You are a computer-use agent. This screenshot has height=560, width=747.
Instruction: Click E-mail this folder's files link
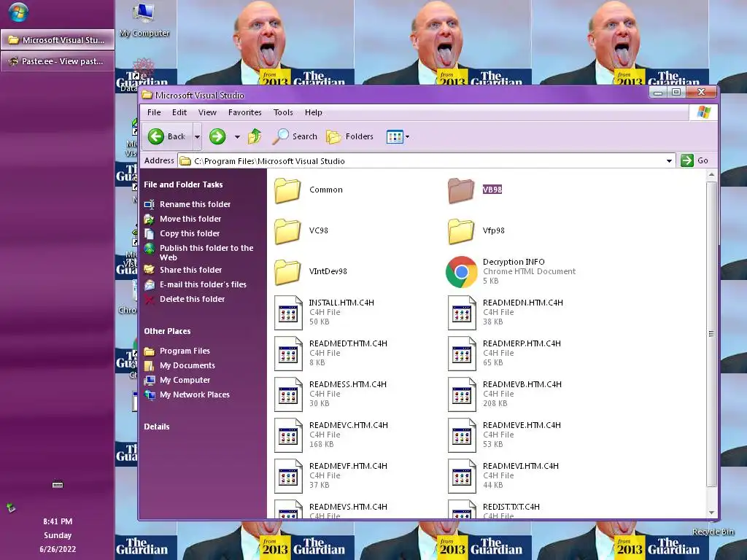click(203, 285)
